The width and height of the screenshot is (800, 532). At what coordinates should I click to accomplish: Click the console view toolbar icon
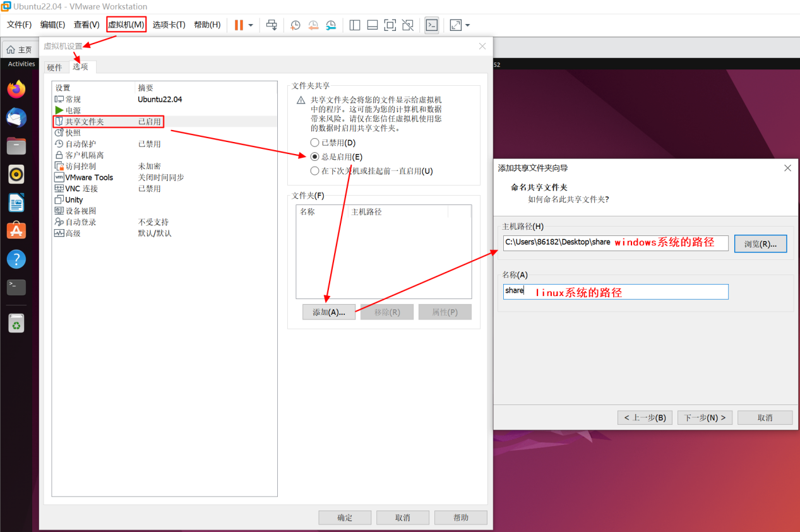(432, 25)
